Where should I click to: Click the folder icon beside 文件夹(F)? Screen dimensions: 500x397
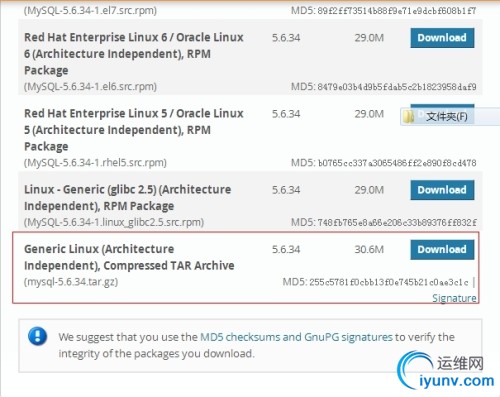point(408,117)
